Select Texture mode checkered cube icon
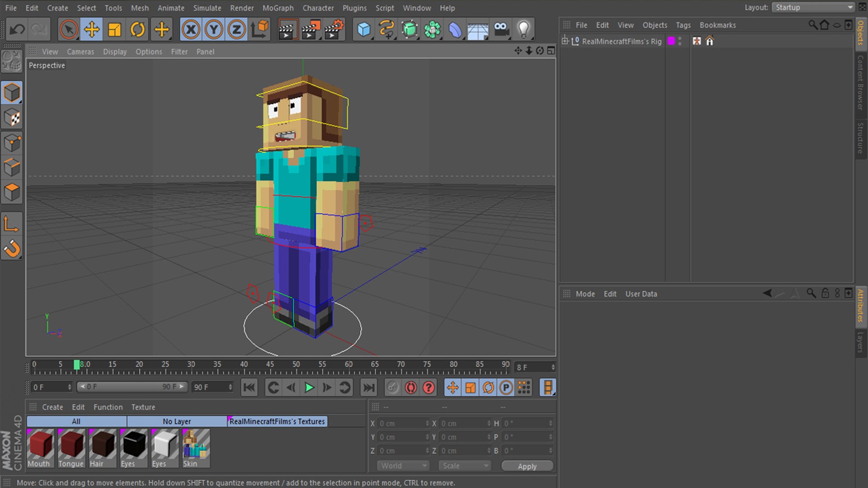Viewport: 868px width, 488px height. tap(12, 118)
